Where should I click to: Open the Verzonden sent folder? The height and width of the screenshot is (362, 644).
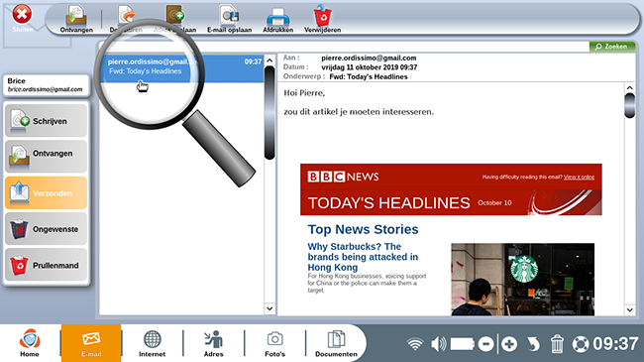pos(46,192)
